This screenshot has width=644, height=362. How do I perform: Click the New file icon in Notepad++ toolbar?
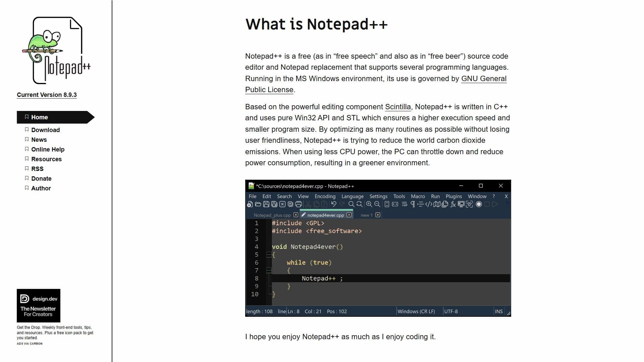coord(250,204)
